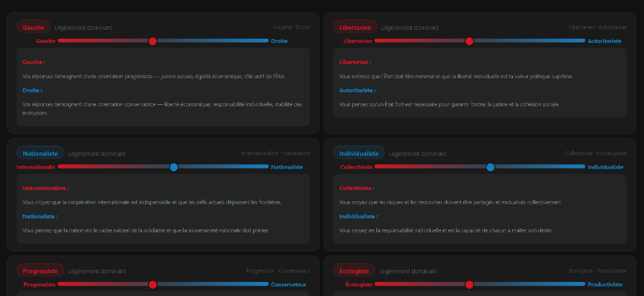
Task: Click the Autoritariste label at the slider end
Action: pos(604,41)
